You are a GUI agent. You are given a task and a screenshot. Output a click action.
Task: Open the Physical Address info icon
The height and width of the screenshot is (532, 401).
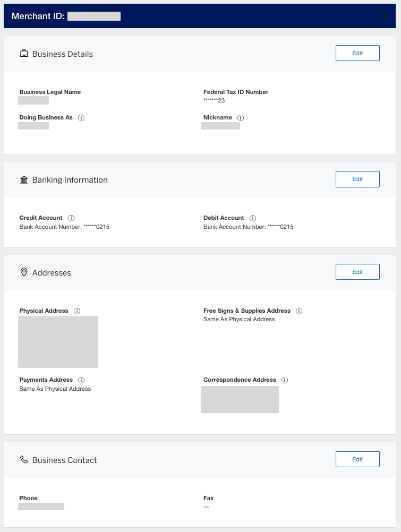[77, 311]
